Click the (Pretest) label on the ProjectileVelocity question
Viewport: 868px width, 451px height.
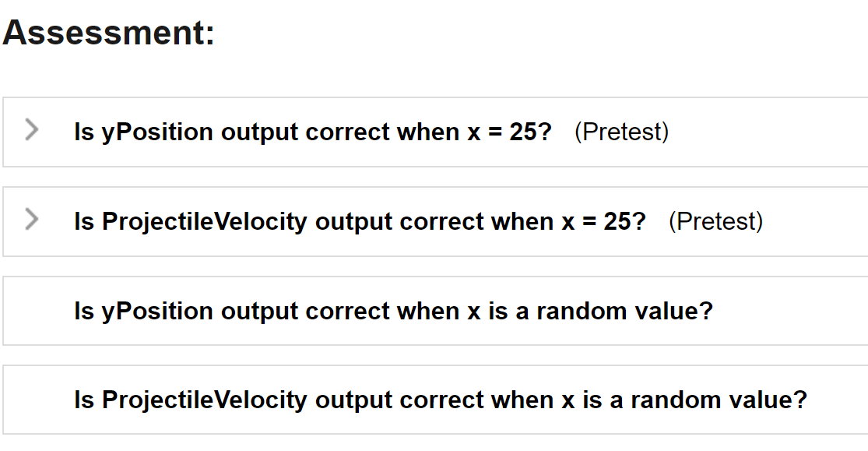click(718, 221)
